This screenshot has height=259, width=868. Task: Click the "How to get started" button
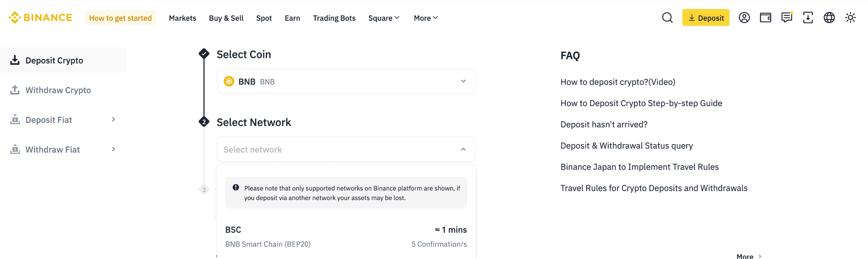[x=120, y=18]
